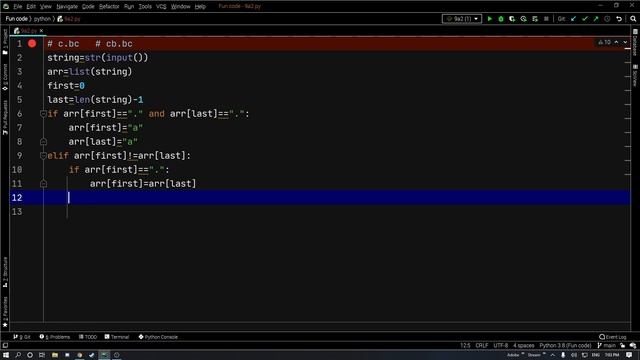
Task: Update project with the blue Git arrow
Action: click(x=573, y=19)
